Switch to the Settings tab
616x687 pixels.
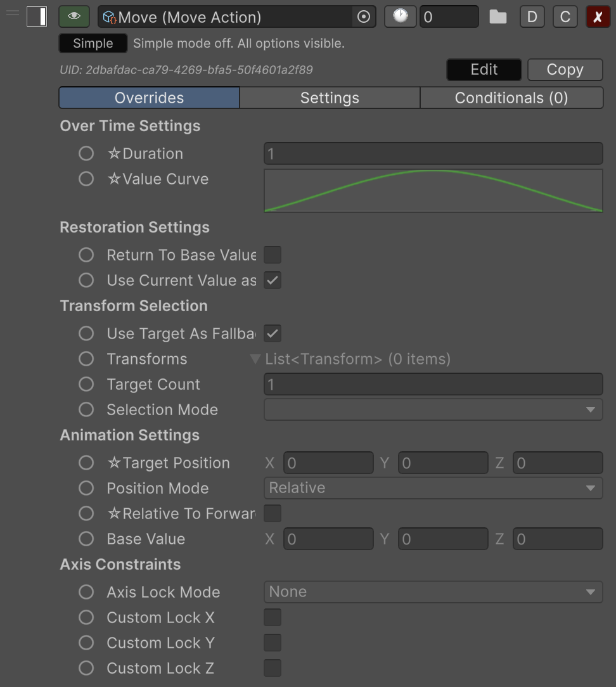[330, 98]
